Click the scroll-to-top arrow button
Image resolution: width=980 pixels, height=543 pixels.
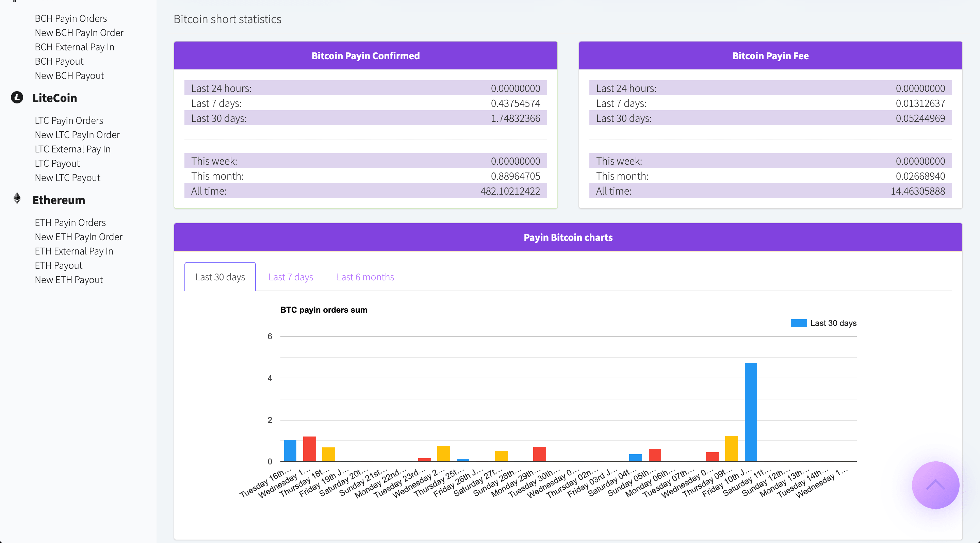click(935, 485)
